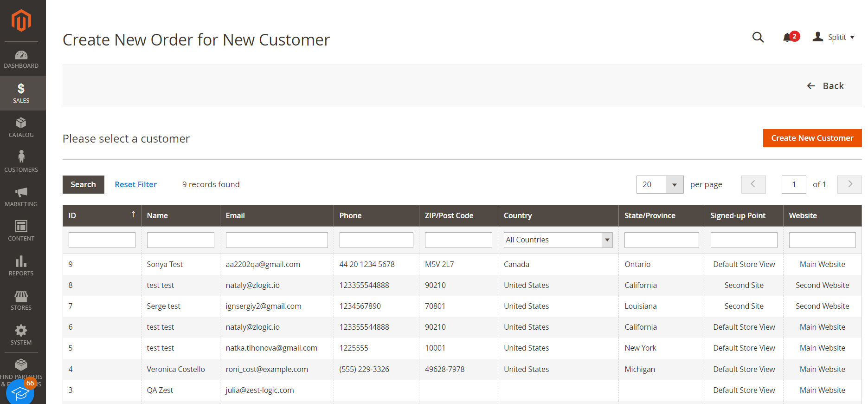868x404 pixels.
Task: Click the State/Province filter input
Action: [x=662, y=240]
